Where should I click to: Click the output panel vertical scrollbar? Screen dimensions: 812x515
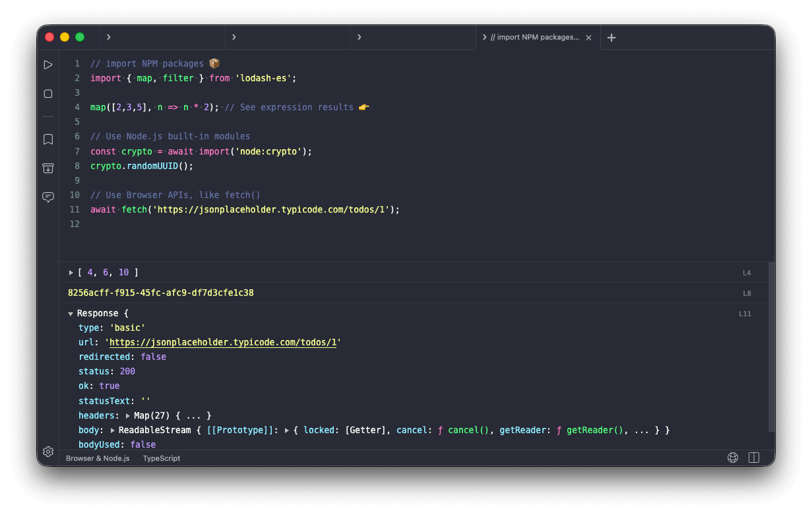click(771, 347)
